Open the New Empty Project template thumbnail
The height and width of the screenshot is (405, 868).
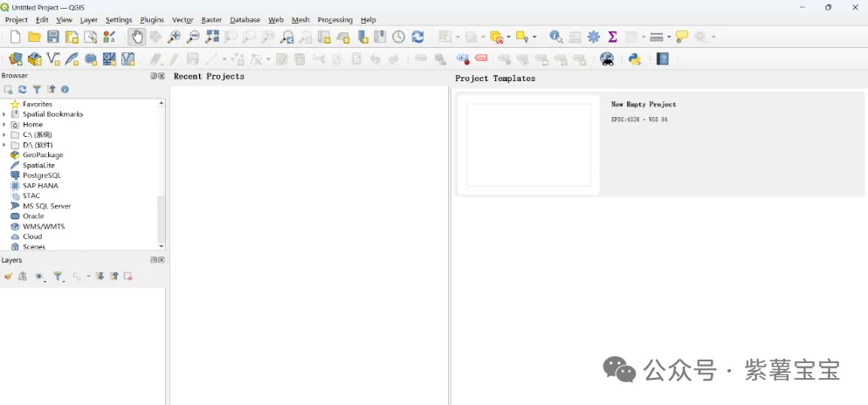click(x=527, y=144)
